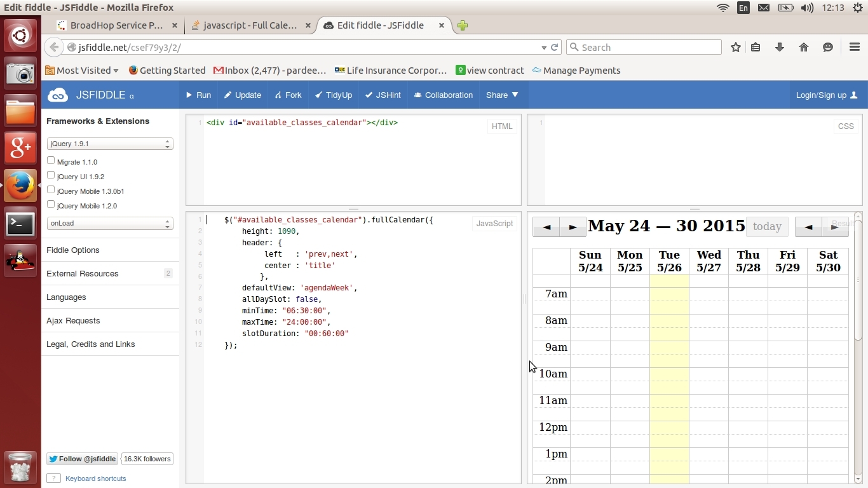The width and height of the screenshot is (868, 488).
Task: Click the browser Search field
Action: pyautogui.click(x=644, y=47)
